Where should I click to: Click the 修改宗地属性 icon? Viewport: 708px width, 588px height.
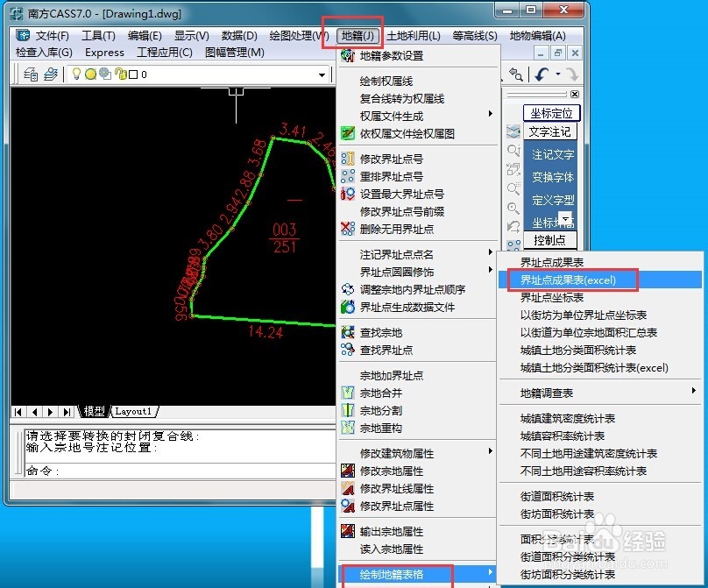tap(348, 471)
